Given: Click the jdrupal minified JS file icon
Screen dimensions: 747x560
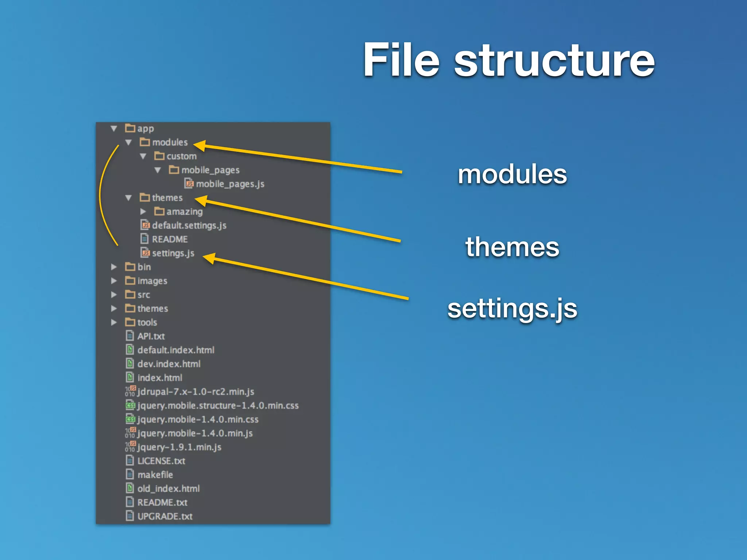Looking at the screenshot, I should (130, 391).
